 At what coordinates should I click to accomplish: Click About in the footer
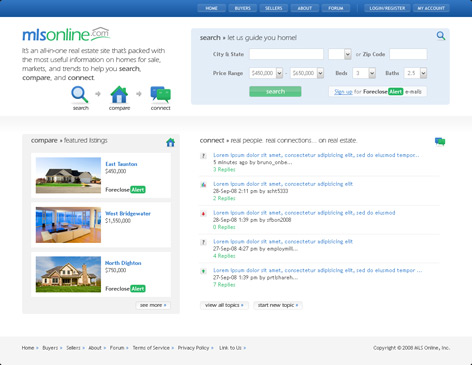95,348
